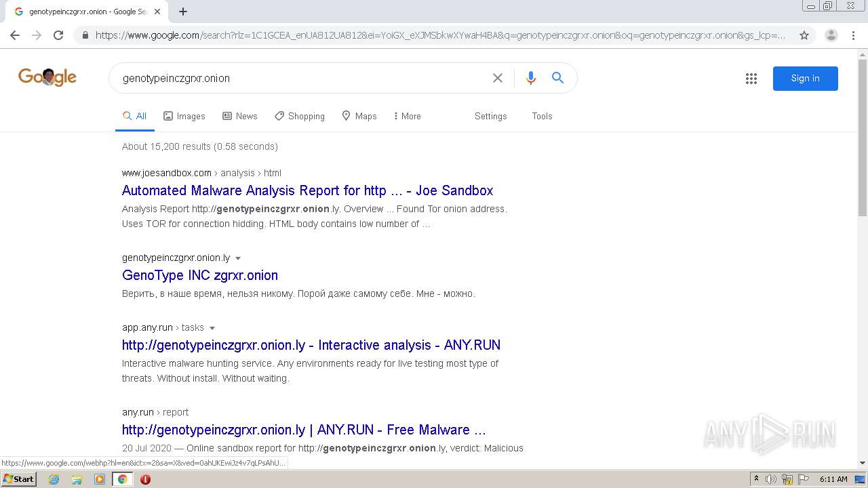Screen dimensions: 868x488
Task: Click the red Opera taskbar icon
Action: 145,479
